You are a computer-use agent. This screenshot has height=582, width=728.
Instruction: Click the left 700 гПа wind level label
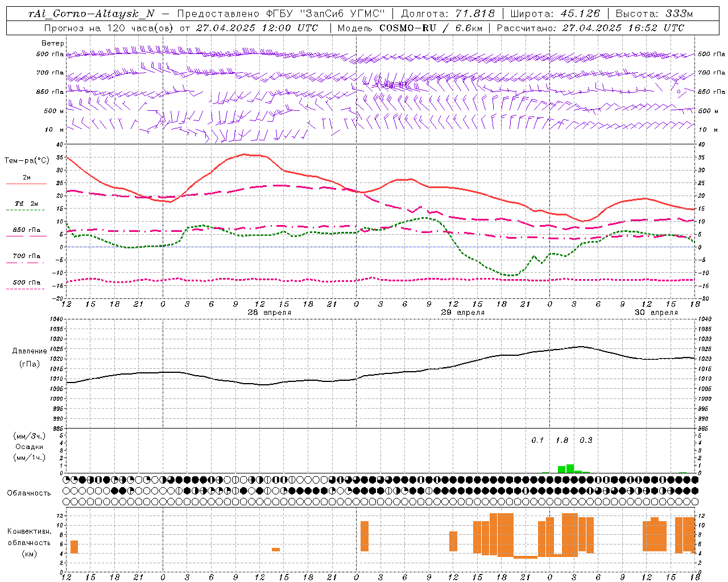(x=50, y=73)
